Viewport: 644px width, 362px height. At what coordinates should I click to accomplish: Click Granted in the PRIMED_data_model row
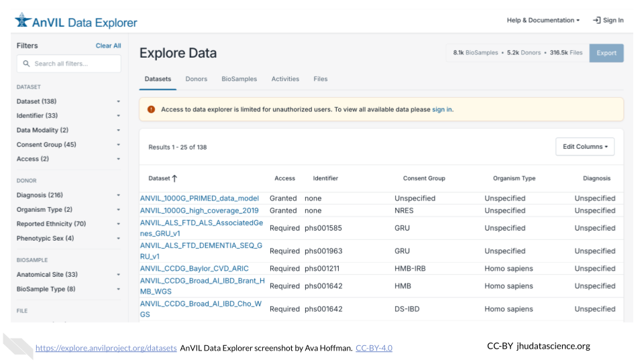[x=283, y=198]
